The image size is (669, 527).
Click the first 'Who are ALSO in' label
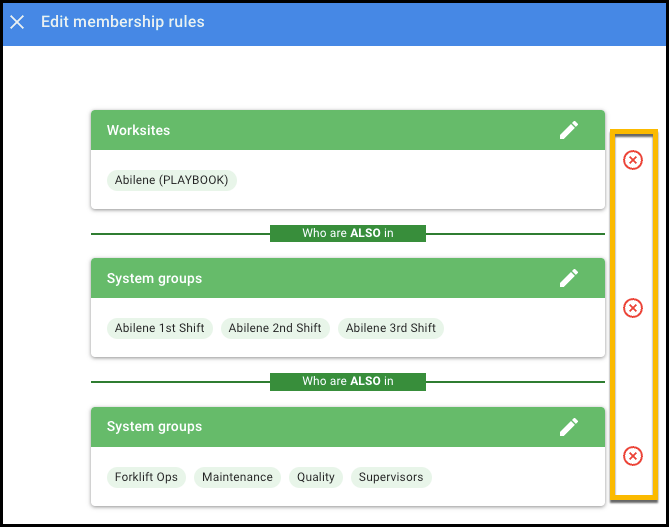[x=348, y=234]
